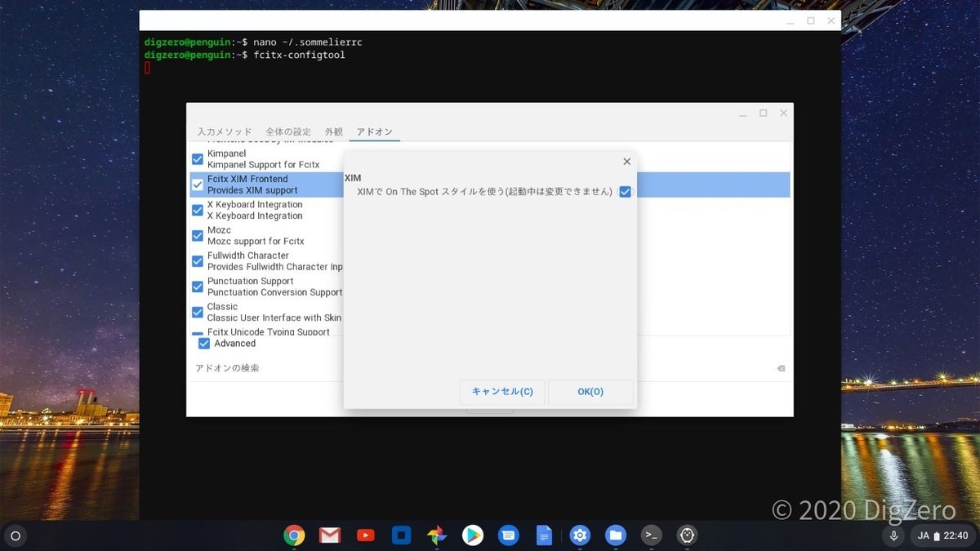Toggle Punctuation Support checkbox
Image resolution: width=980 pixels, height=551 pixels.
198,287
